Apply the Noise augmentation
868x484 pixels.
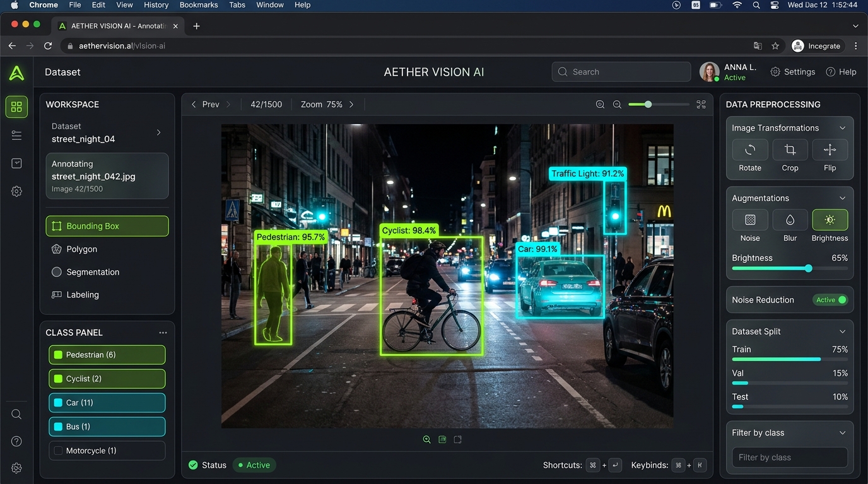pyautogui.click(x=750, y=220)
